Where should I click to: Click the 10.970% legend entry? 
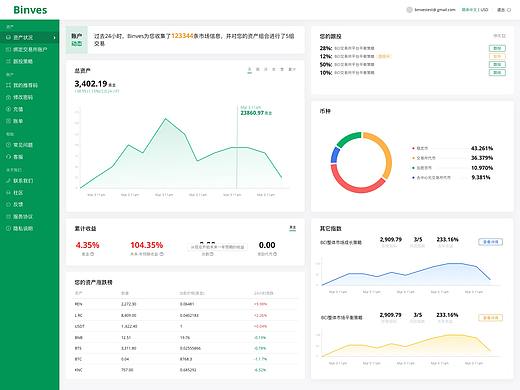453,168
